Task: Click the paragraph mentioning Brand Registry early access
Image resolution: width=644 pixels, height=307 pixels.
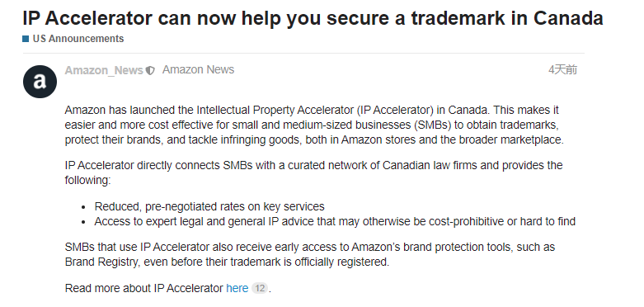Action: 310,254
